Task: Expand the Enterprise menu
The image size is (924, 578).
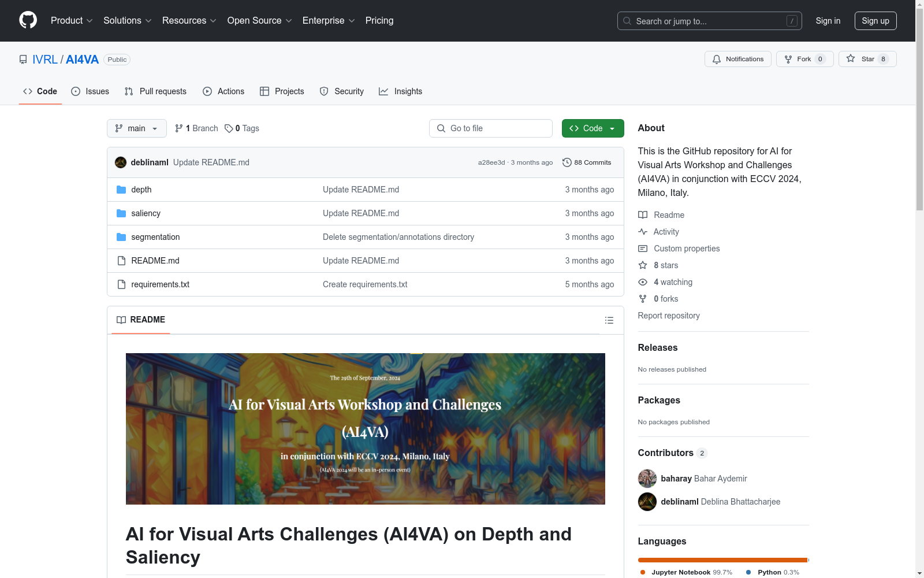Action: tap(329, 21)
